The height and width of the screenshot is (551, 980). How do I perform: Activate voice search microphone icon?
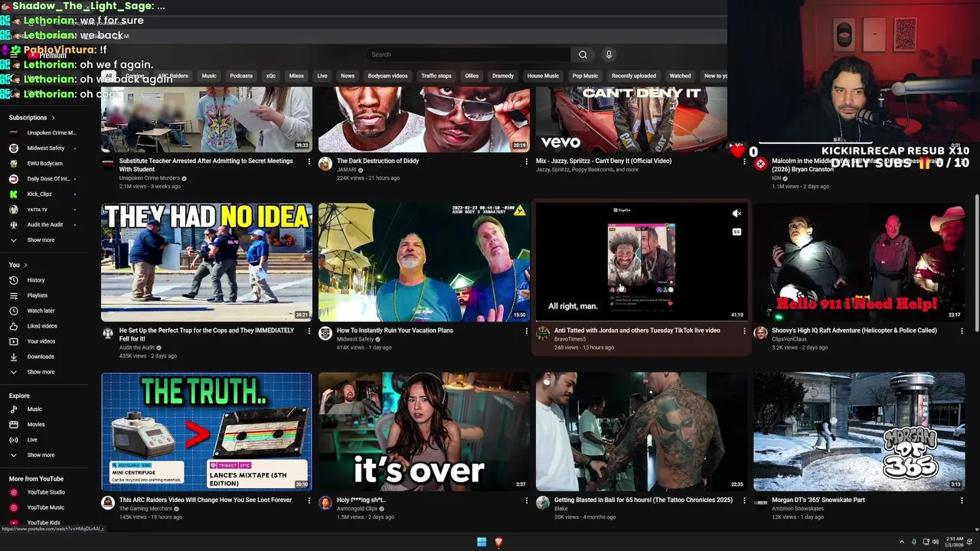(609, 54)
